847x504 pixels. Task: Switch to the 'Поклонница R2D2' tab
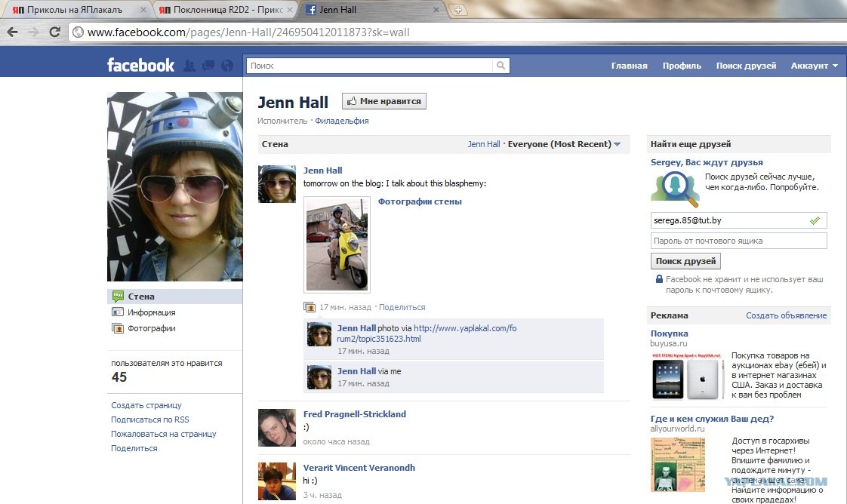[x=224, y=10]
